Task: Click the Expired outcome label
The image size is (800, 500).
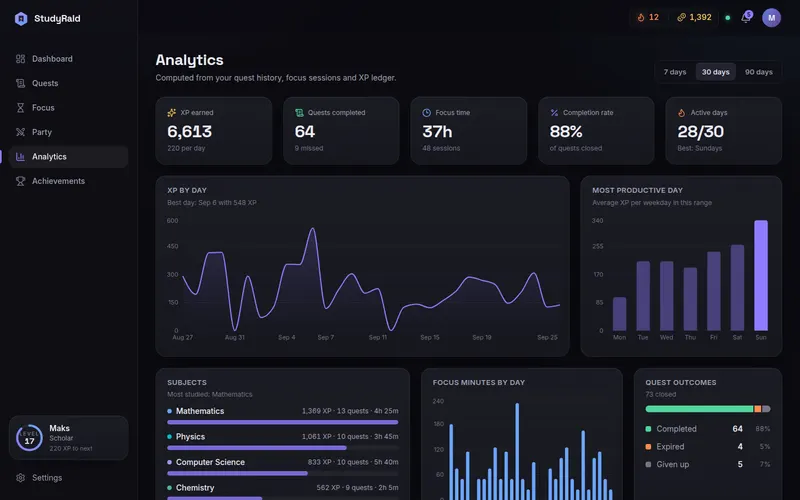Action: tap(670, 447)
